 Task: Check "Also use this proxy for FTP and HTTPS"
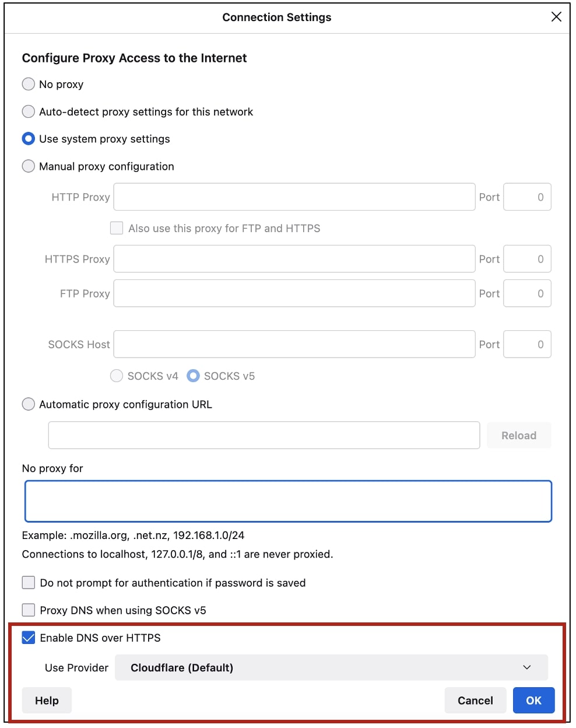[116, 228]
